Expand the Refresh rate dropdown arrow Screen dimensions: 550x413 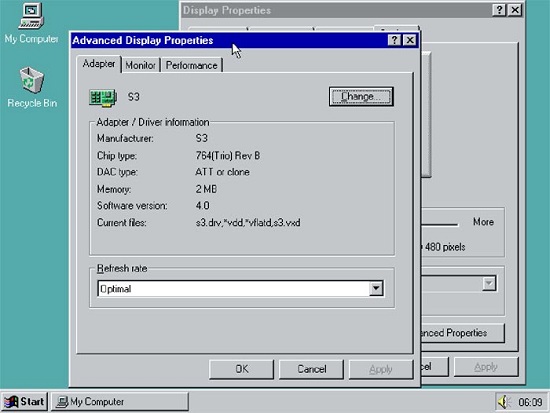(x=376, y=288)
